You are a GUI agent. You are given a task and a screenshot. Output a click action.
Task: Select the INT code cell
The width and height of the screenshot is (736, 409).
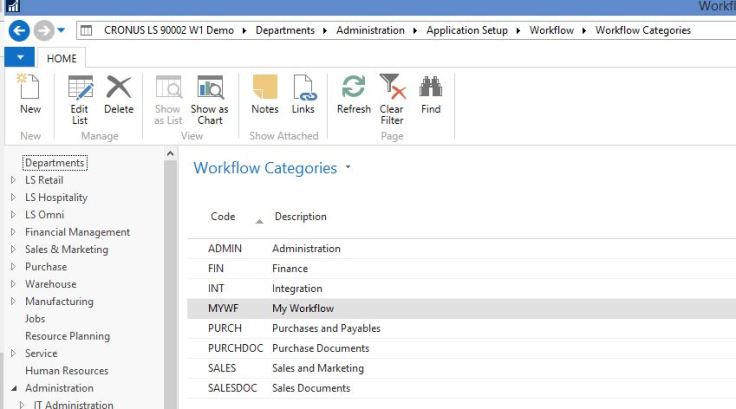pyautogui.click(x=216, y=288)
